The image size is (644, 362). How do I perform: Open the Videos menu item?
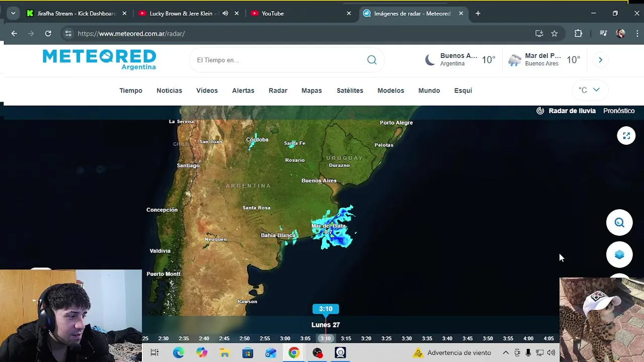pyautogui.click(x=207, y=90)
